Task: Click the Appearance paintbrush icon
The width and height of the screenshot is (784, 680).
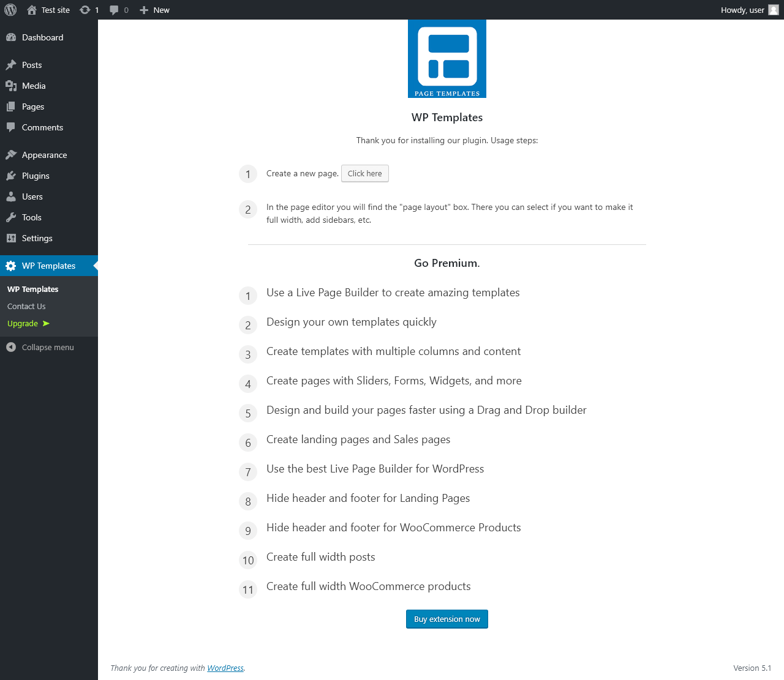Action: pos(11,155)
